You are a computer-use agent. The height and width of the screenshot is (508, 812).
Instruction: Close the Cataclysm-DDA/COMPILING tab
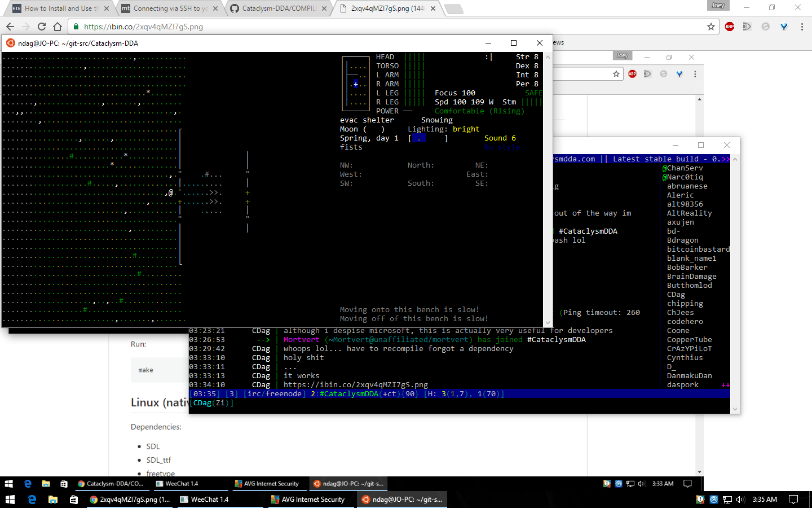tap(324, 8)
